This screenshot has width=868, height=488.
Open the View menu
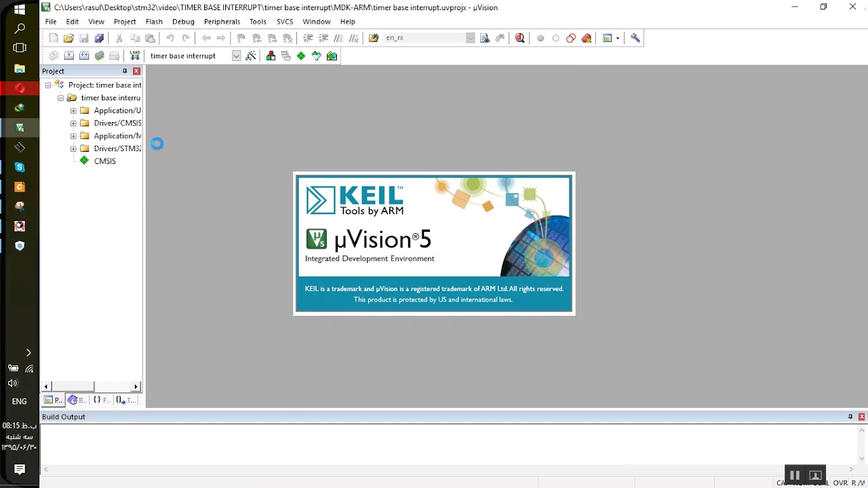(96, 22)
